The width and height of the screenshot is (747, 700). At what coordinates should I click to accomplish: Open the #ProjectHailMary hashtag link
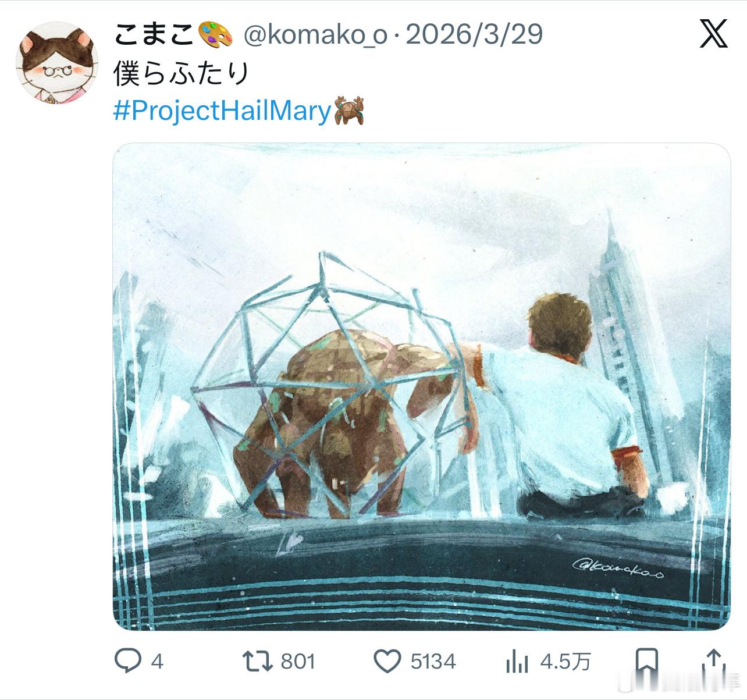click(x=222, y=110)
